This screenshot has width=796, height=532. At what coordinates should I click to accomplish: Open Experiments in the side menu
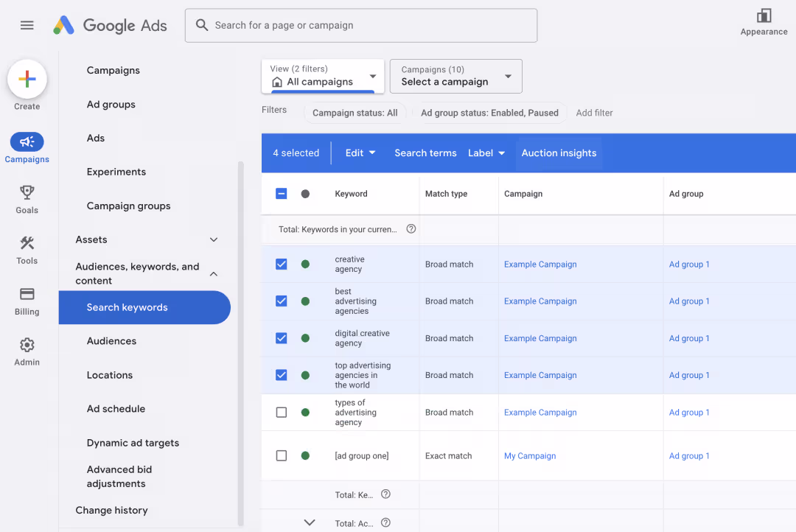coord(116,172)
